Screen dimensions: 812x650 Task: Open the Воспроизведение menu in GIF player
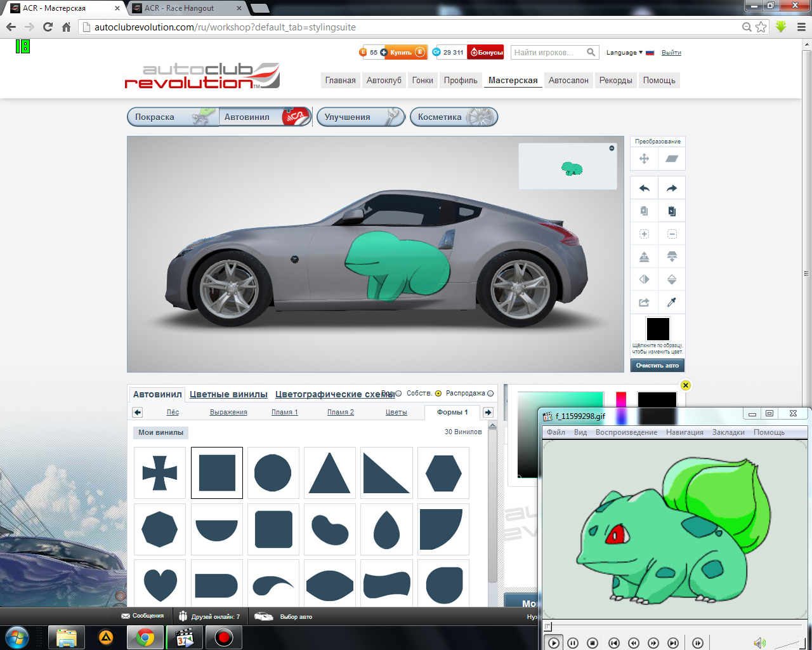coord(626,432)
